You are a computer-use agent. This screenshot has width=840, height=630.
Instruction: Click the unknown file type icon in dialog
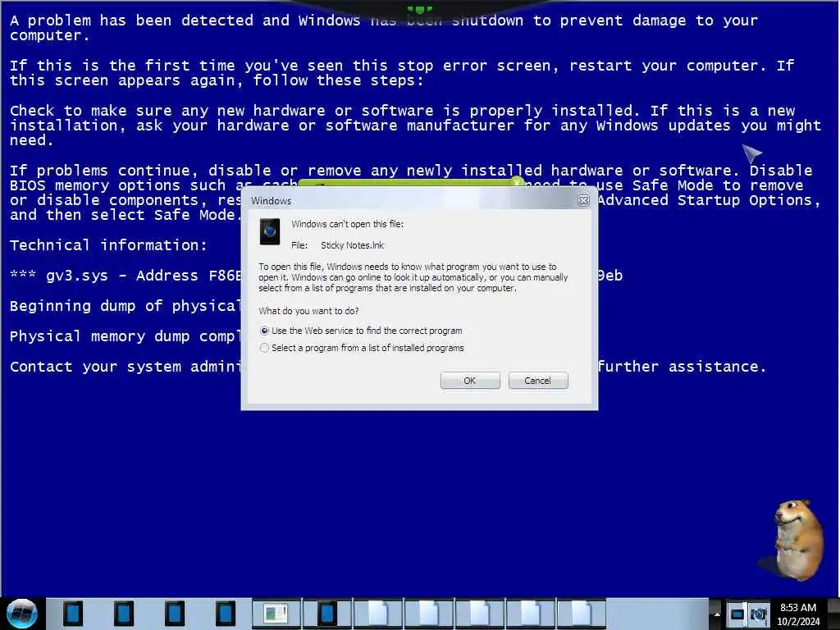point(270,231)
